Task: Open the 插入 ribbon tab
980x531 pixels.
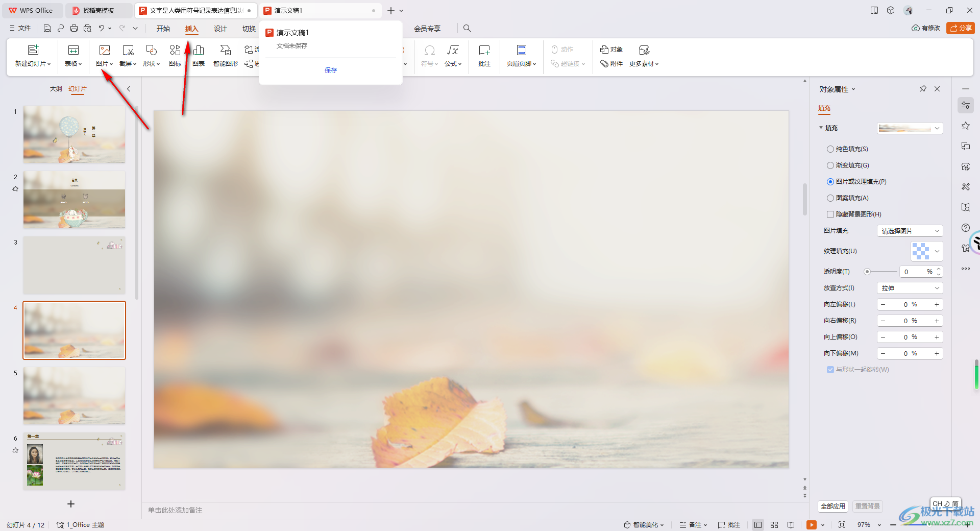Action: point(192,29)
